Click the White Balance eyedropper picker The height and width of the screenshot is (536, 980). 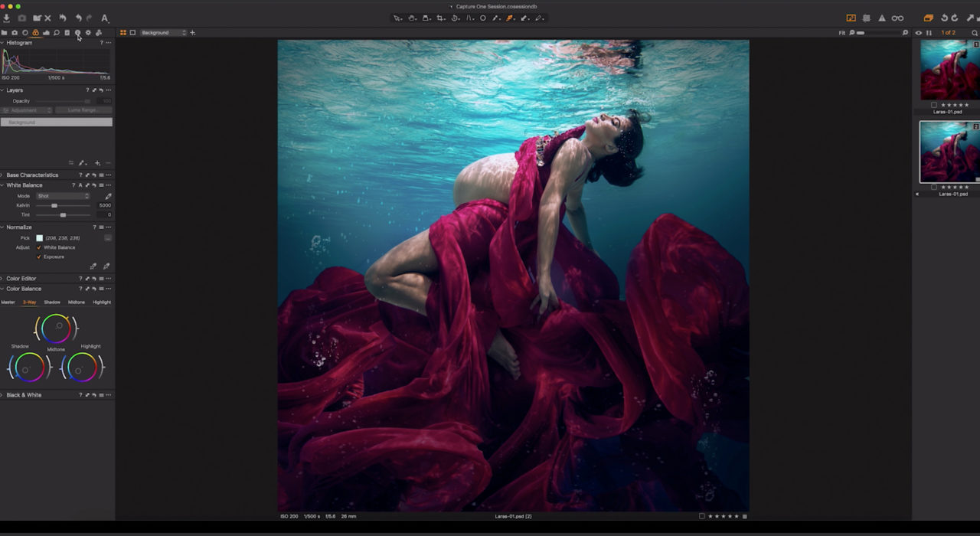coord(108,196)
